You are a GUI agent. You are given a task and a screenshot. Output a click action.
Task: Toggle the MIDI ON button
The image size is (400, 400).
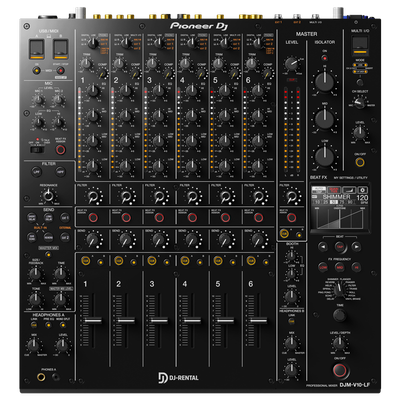pyautogui.click(x=36, y=70)
